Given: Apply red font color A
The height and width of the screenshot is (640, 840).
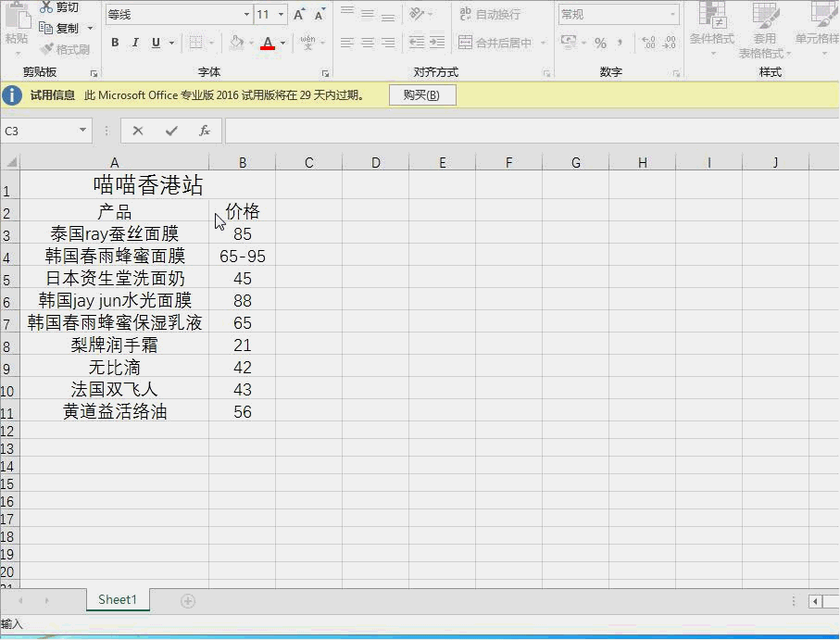Looking at the screenshot, I should coord(268,43).
